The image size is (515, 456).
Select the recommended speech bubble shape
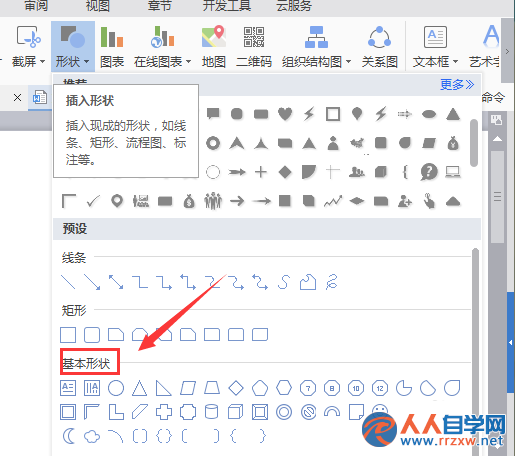point(213,114)
